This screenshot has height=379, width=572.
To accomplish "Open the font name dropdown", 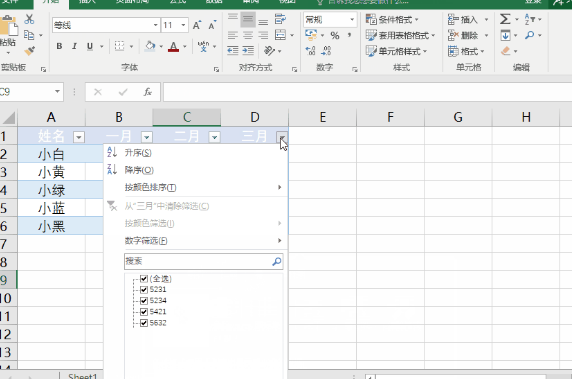I will (x=156, y=25).
